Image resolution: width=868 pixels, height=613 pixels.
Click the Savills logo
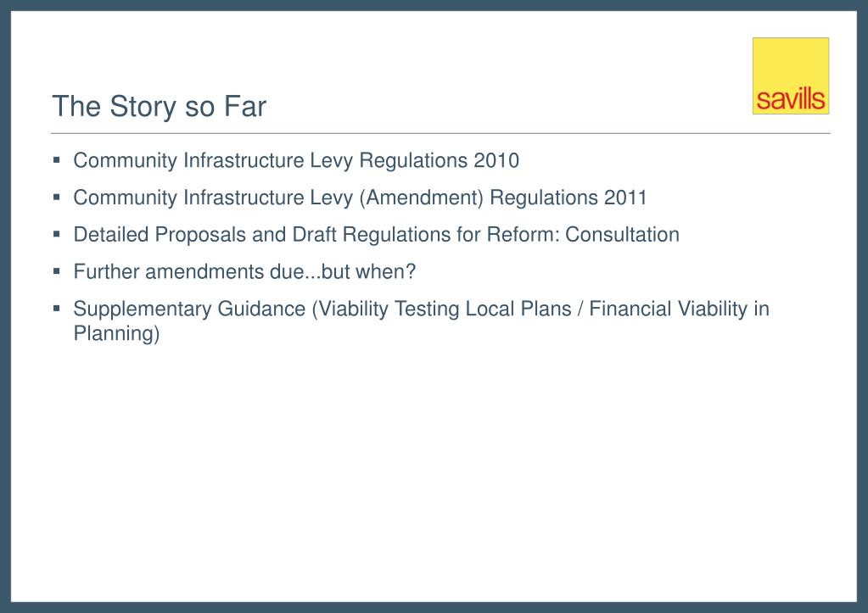tap(791, 75)
